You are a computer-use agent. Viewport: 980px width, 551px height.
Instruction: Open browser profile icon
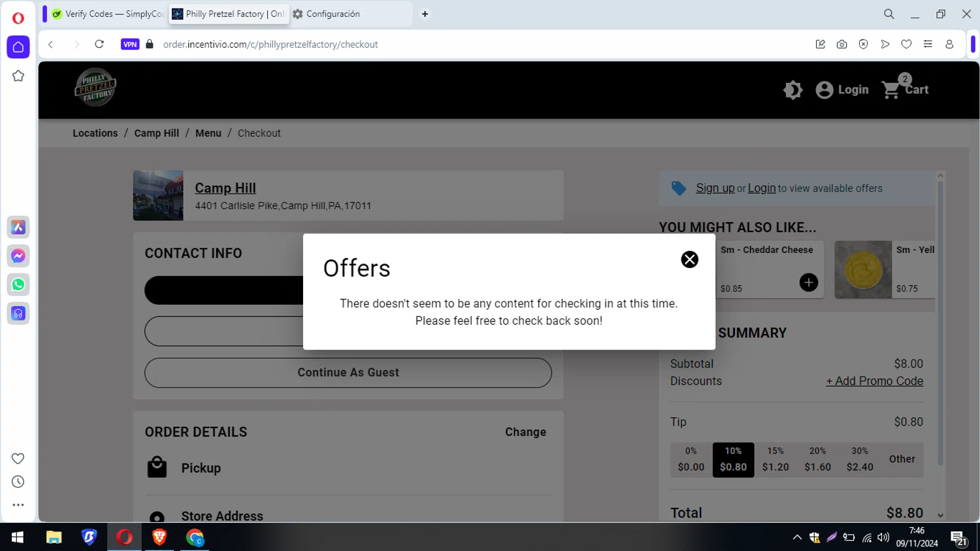pos(949,44)
